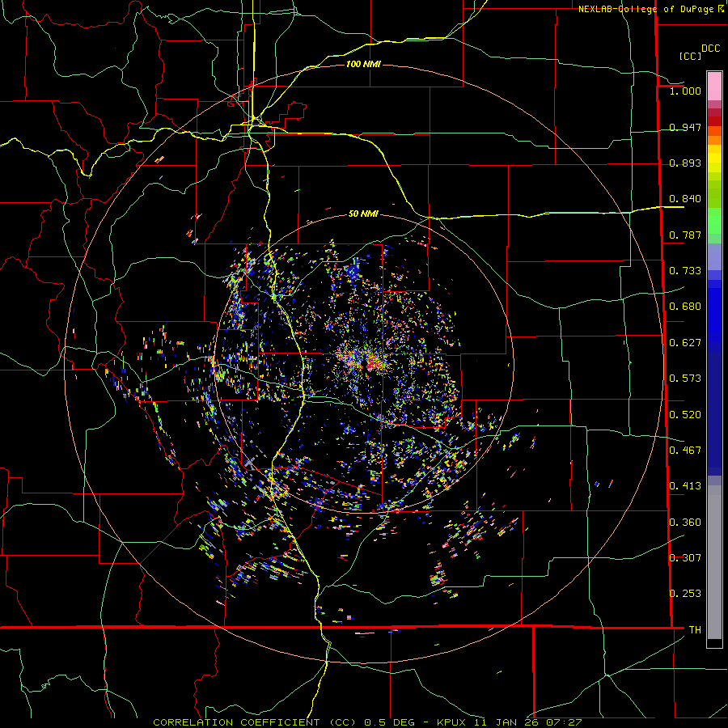Image resolution: width=728 pixels, height=728 pixels.
Task: Click the 50 NMI range ring label
Action: coord(363,214)
